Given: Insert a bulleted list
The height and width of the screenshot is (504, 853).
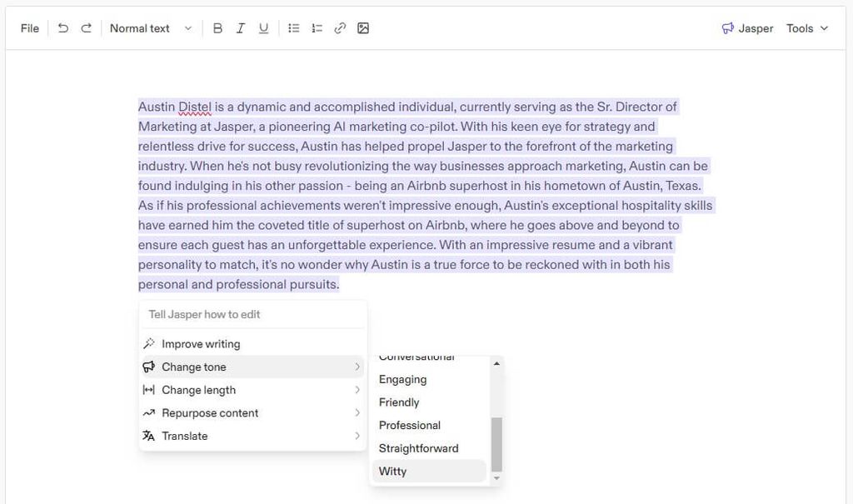Looking at the screenshot, I should [x=293, y=28].
